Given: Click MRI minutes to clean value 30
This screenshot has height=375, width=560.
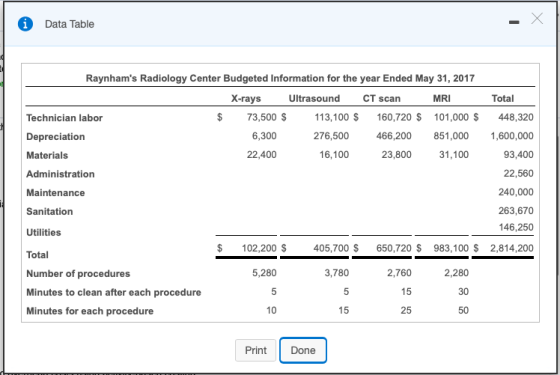Looking at the screenshot, I should [x=464, y=292].
